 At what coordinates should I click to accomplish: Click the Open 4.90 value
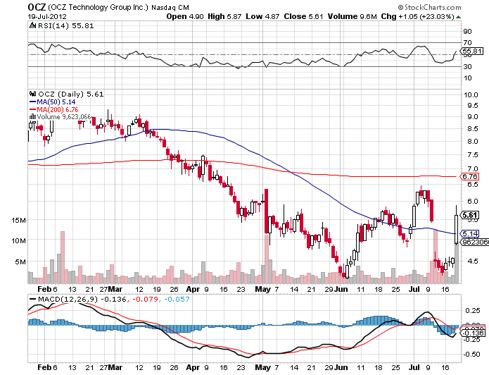pyautogui.click(x=185, y=16)
